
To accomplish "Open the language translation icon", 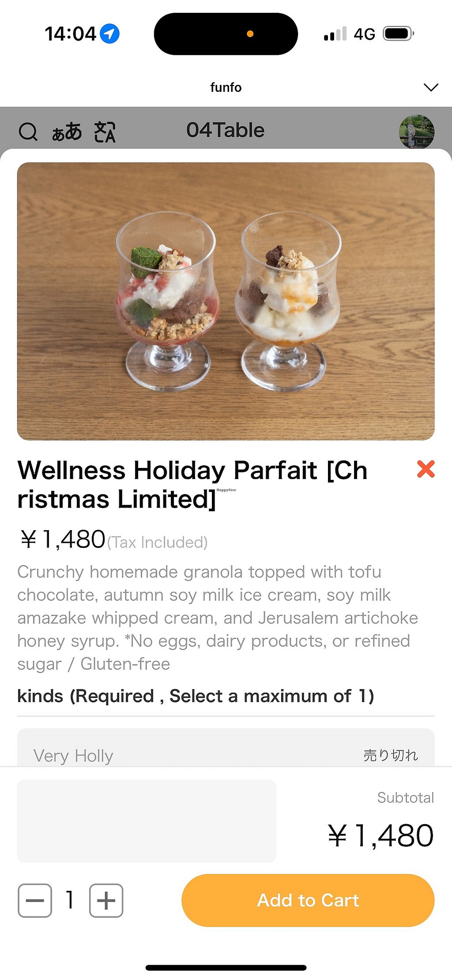I will (x=105, y=132).
